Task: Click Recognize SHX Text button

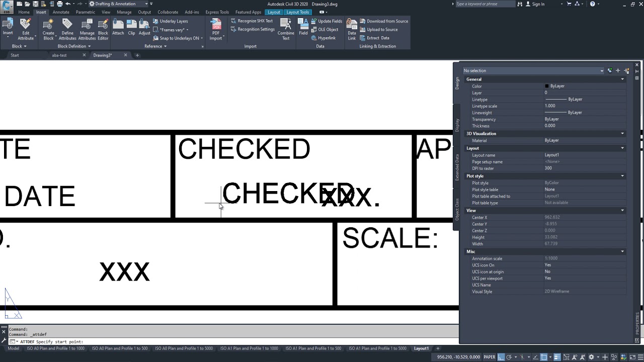Action: pos(252,21)
